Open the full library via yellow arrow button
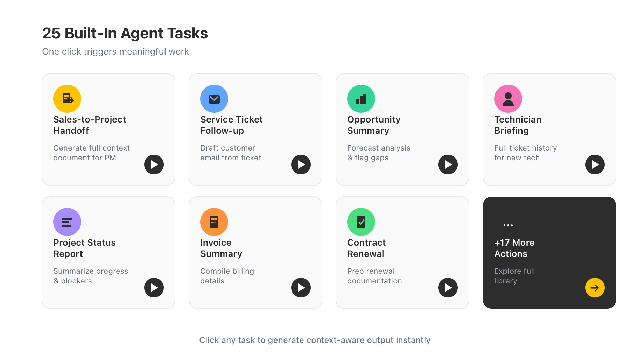This screenshot has height=364, width=630. tap(595, 287)
